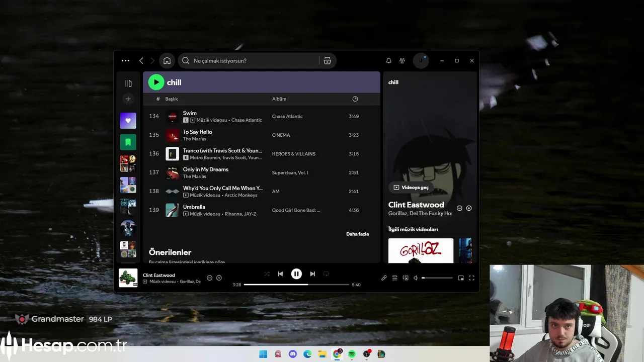
Task: Sort tracks by Başlık column
Action: pyautogui.click(x=172, y=99)
